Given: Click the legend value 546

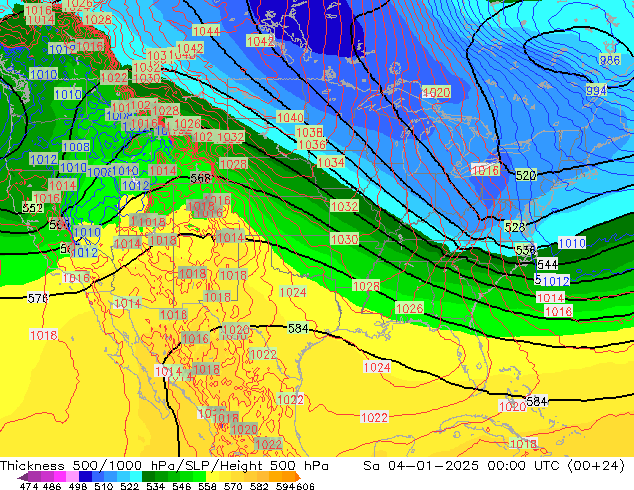Looking at the screenshot, I should [182, 486].
